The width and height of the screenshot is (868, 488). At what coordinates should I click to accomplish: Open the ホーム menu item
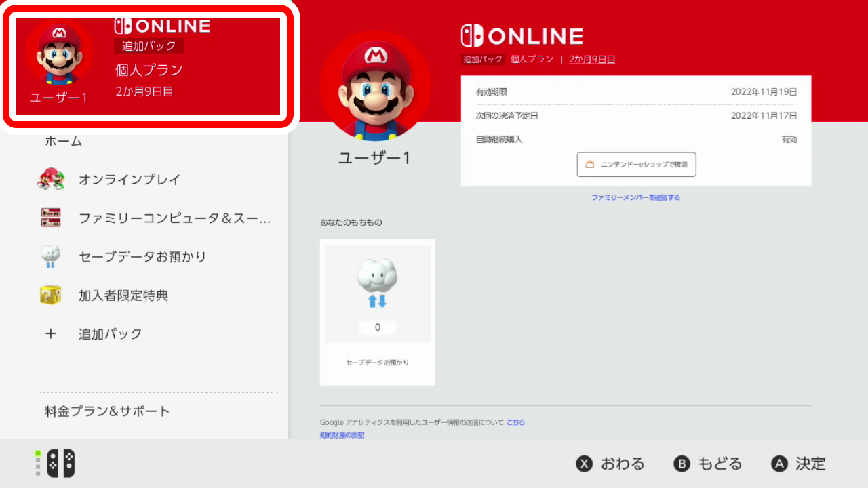coord(63,142)
